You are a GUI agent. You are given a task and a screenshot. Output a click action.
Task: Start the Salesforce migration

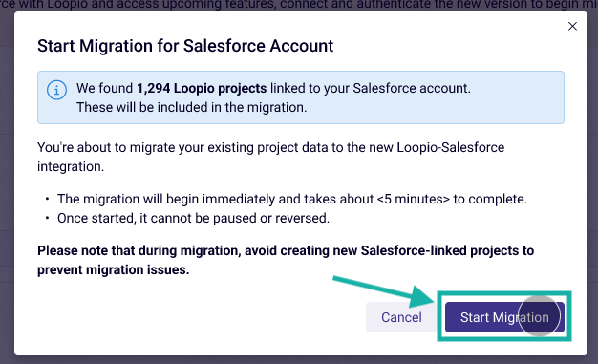tap(504, 317)
